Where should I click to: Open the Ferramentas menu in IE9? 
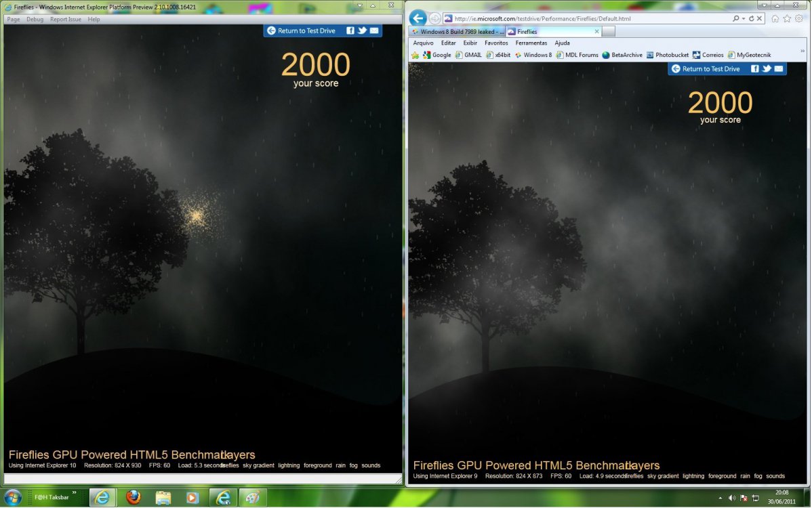pyautogui.click(x=531, y=43)
